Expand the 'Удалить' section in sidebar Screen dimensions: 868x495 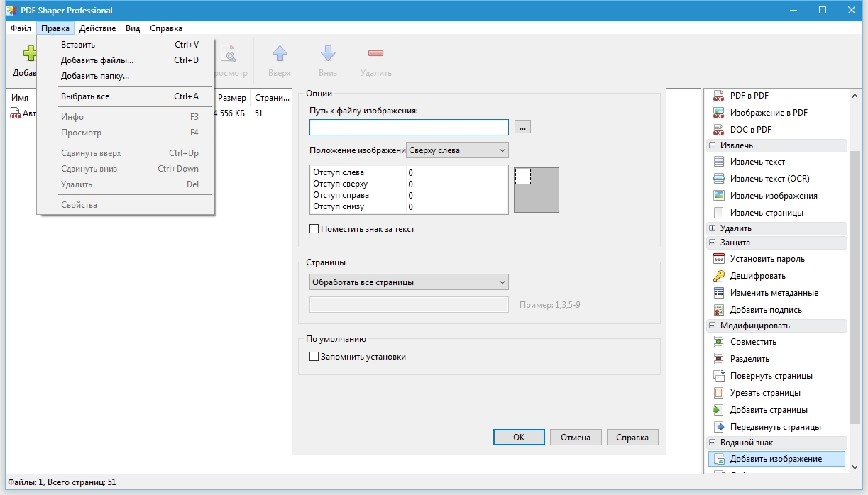point(712,228)
